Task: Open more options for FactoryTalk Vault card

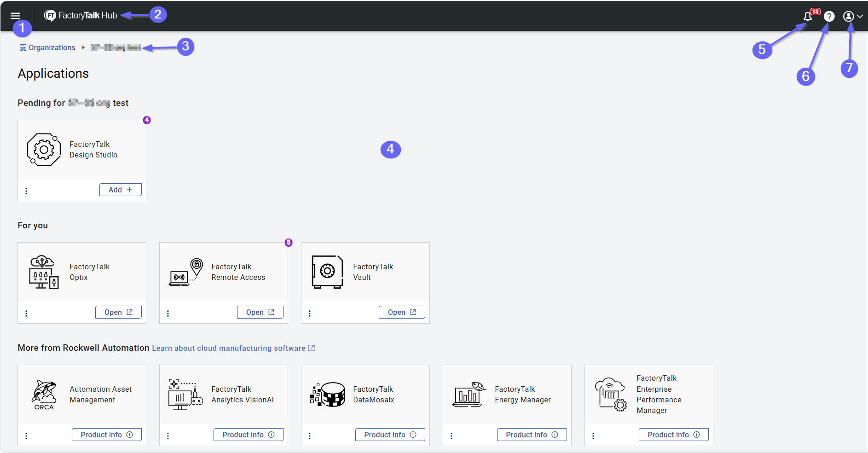Action: click(310, 314)
